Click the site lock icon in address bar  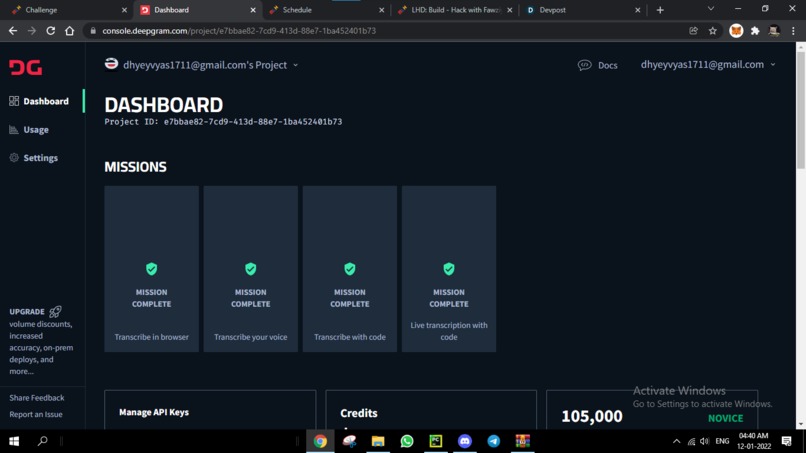93,31
